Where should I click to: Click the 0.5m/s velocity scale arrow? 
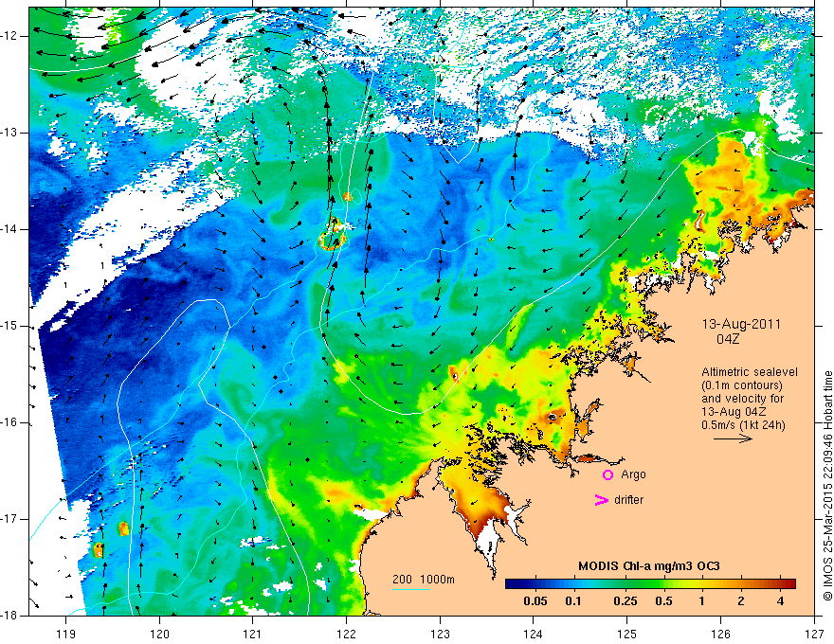(733, 438)
